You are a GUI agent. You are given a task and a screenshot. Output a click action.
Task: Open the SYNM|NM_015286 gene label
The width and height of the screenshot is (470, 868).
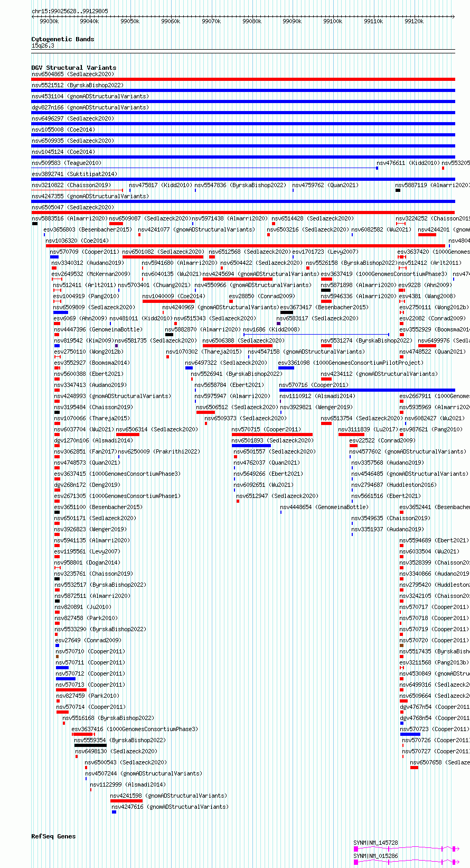coord(376,856)
